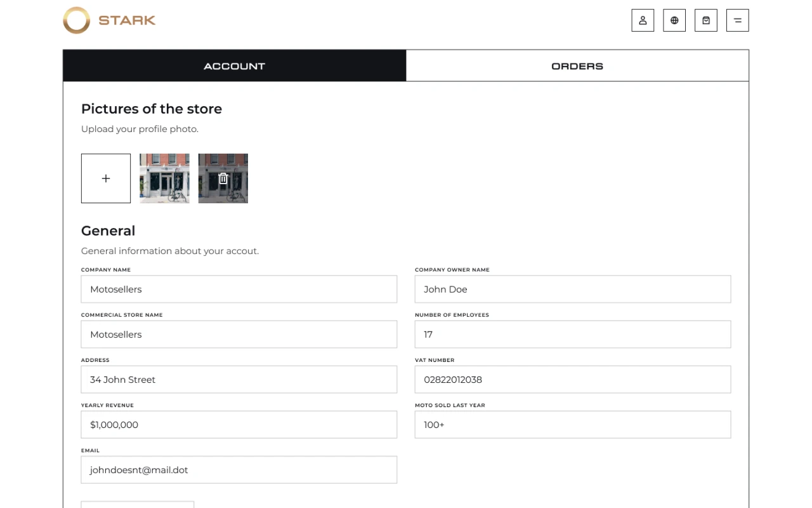Screen dimensions: 812x508
Task: Click the 'Pictures of the store' heading
Action: 152,109
